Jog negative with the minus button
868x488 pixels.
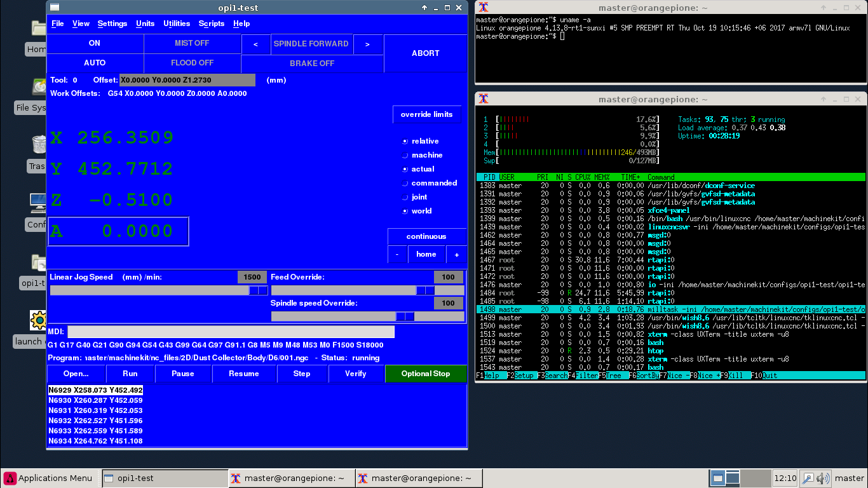tap(397, 254)
